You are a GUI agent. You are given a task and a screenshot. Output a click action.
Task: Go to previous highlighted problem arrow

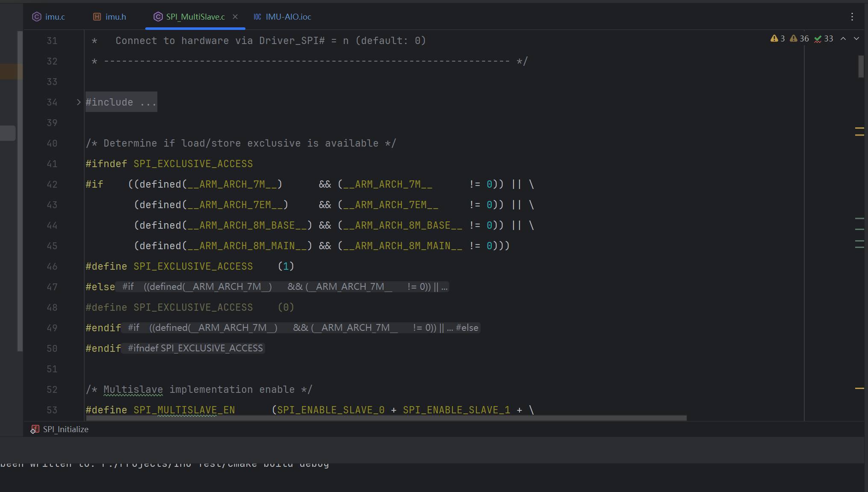(x=843, y=38)
